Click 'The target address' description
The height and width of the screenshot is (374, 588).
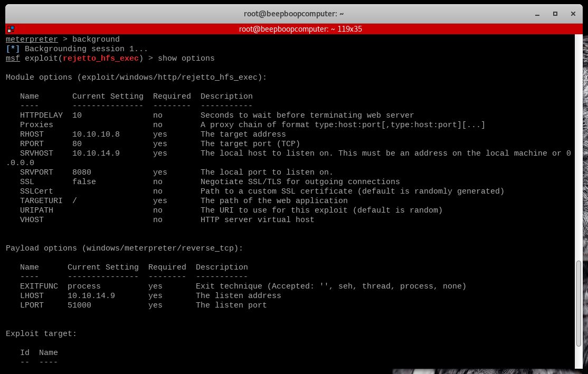pos(243,134)
